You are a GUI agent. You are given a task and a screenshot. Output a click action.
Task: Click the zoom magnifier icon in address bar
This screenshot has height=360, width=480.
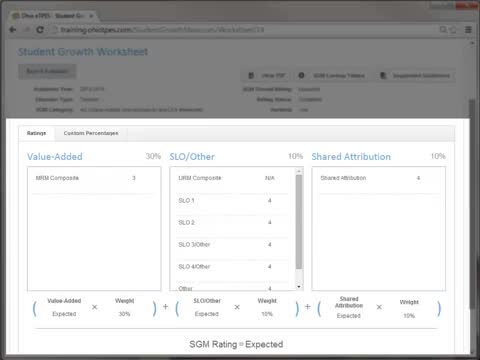443,30
